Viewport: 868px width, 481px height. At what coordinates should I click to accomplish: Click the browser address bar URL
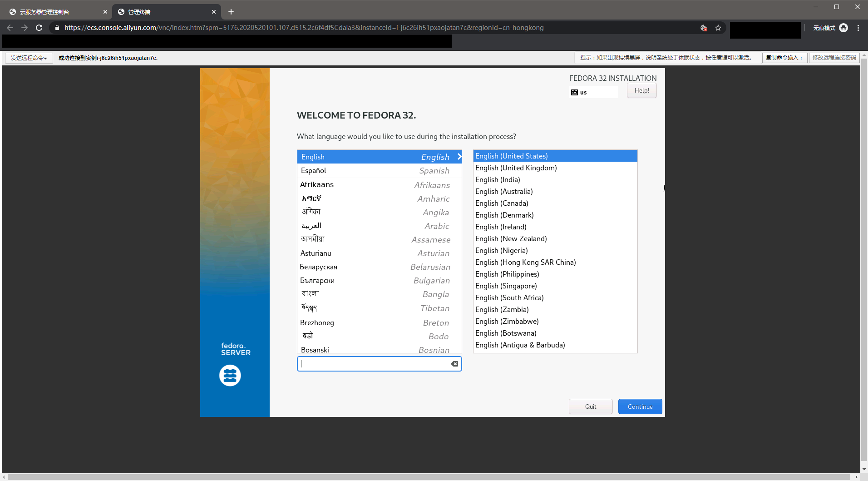tap(304, 28)
